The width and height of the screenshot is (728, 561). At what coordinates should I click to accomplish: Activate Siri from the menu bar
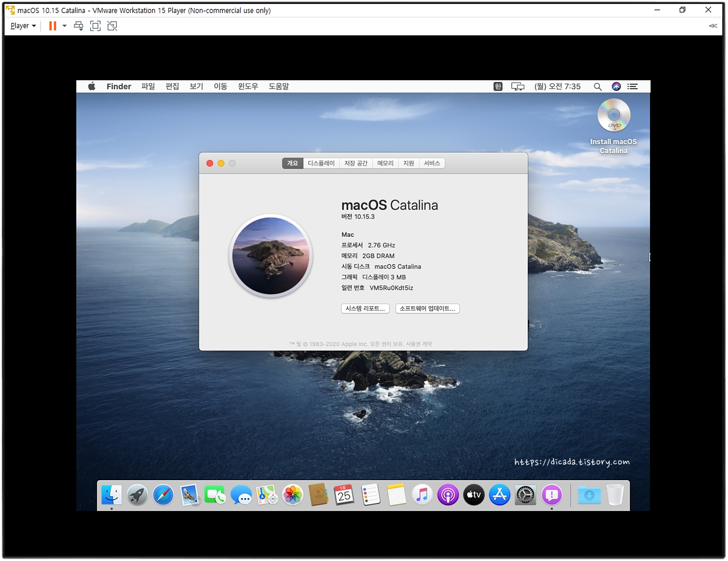click(616, 86)
